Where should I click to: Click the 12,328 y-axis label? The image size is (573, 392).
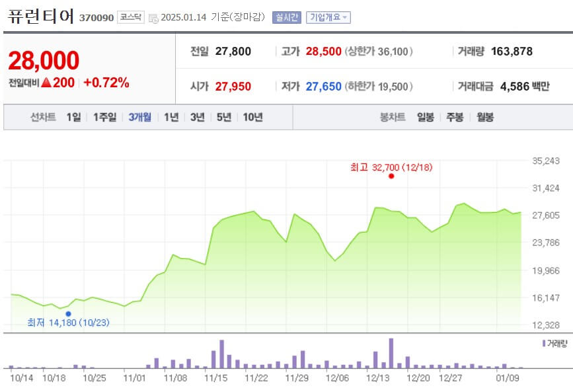tap(546, 325)
